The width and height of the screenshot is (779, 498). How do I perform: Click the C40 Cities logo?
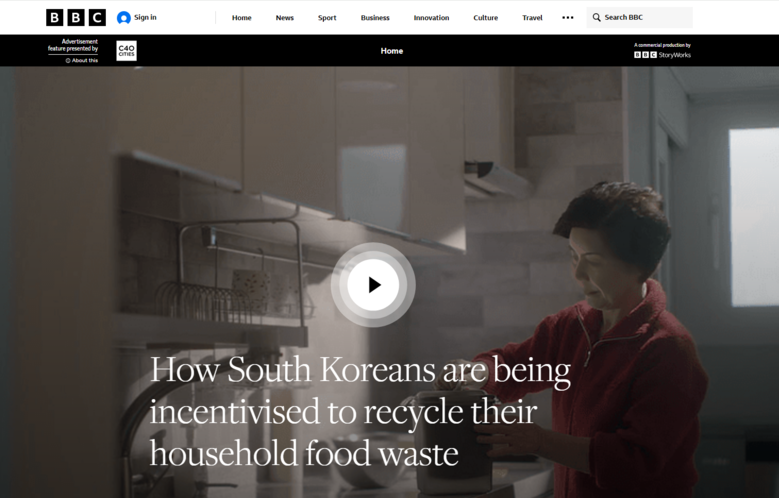pyautogui.click(x=126, y=51)
